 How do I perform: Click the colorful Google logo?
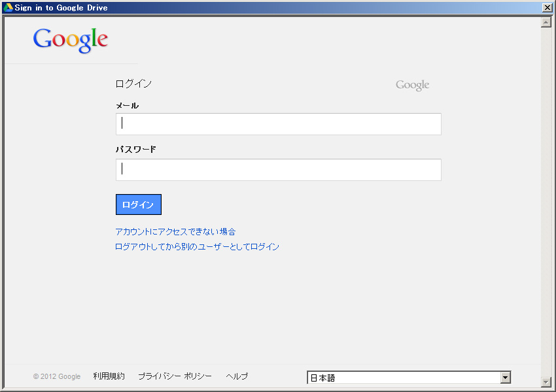71,40
